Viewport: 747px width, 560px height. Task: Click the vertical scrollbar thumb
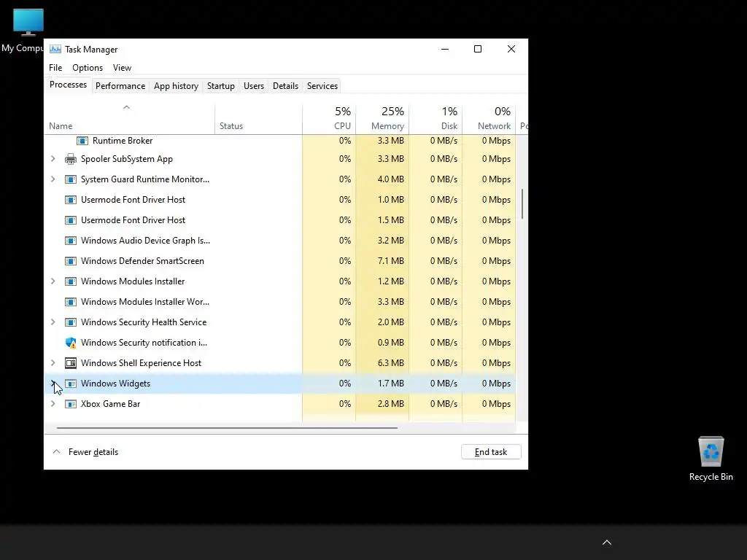pyautogui.click(x=522, y=204)
